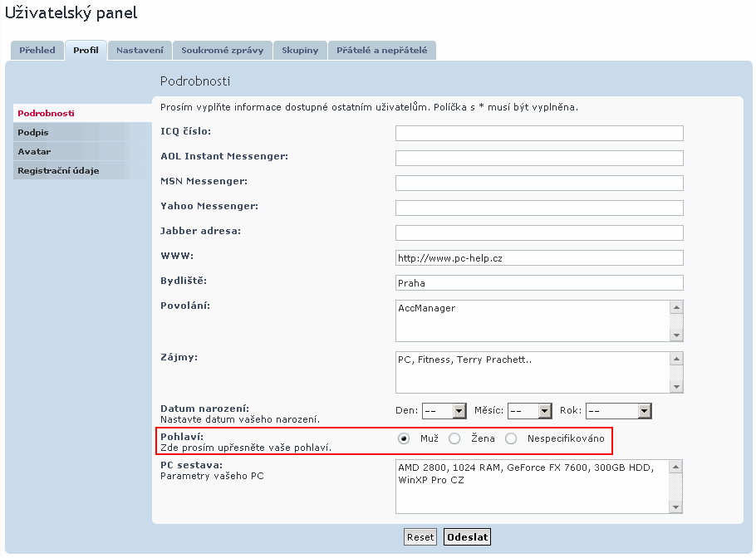This screenshot has height=558, width=756.
Task: Open Avatar sidebar section
Action: coord(34,152)
